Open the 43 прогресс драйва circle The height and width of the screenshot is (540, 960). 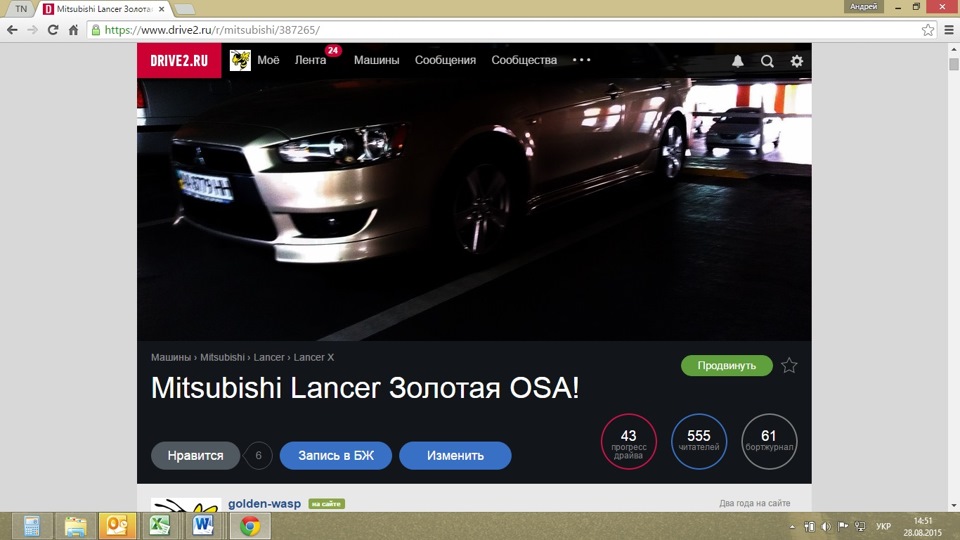pos(629,441)
